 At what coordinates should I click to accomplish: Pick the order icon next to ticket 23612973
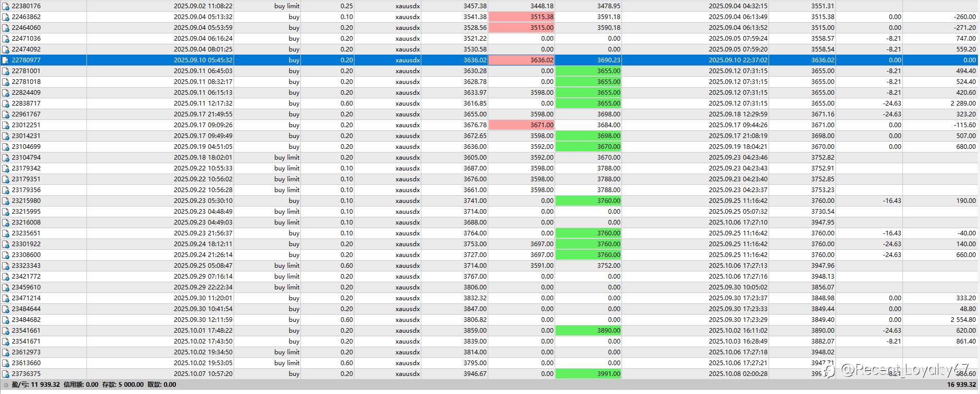tap(6, 352)
